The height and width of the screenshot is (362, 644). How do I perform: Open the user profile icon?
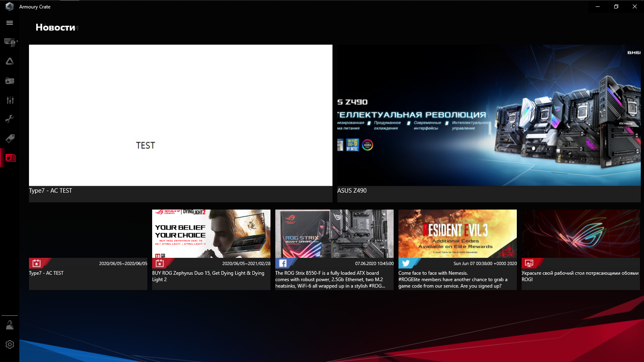click(10, 325)
